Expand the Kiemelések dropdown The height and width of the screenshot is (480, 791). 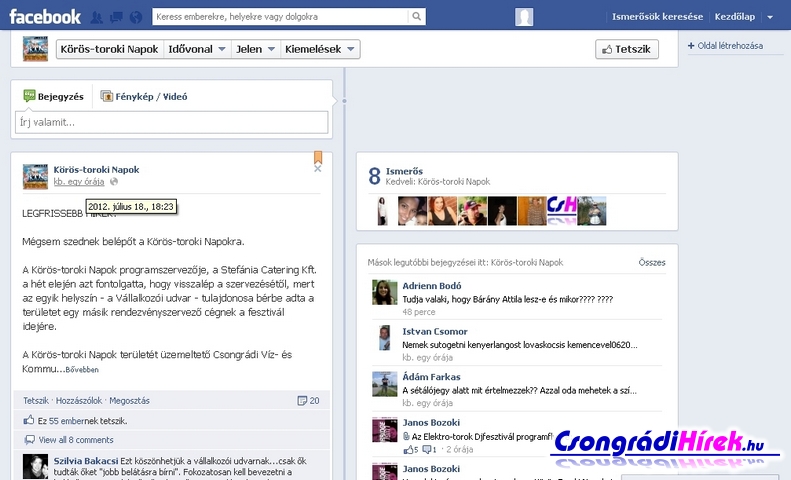pyautogui.click(x=320, y=49)
